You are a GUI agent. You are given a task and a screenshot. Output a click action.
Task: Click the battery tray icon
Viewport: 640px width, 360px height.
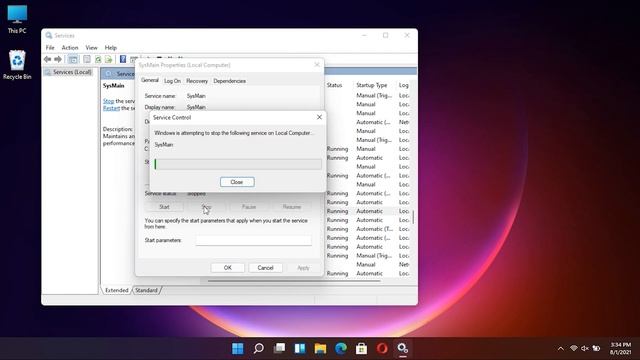pyautogui.click(x=596, y=348)
